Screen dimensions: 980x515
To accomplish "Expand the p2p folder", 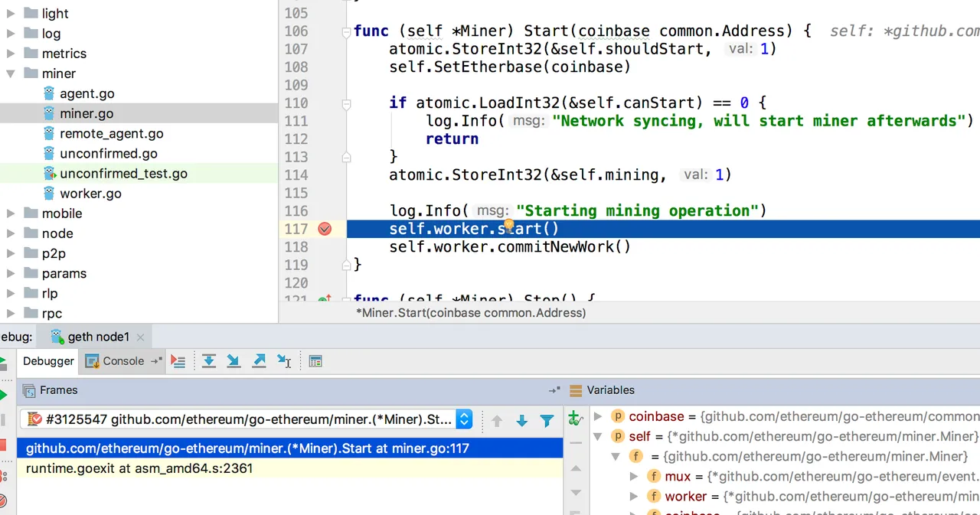I will point(11,253).
